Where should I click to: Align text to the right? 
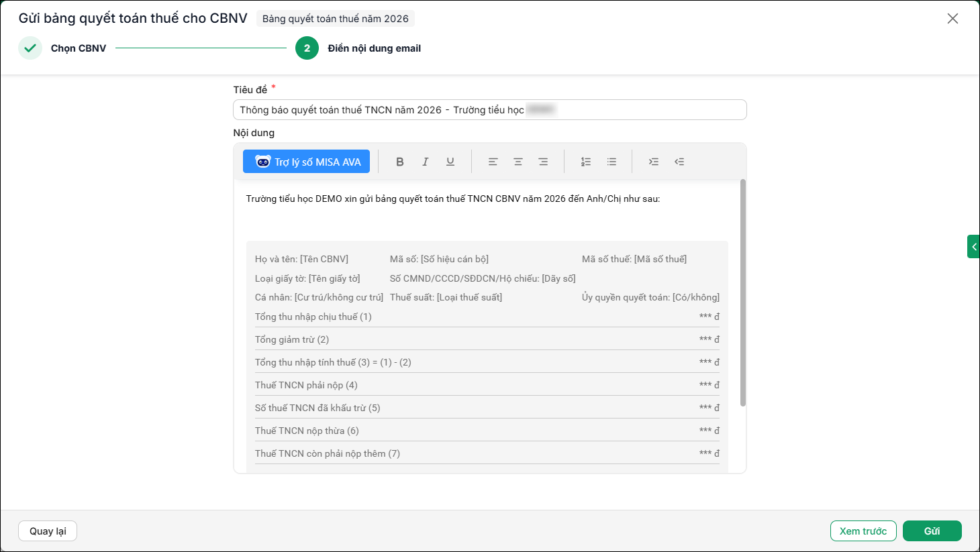(543, 162)
